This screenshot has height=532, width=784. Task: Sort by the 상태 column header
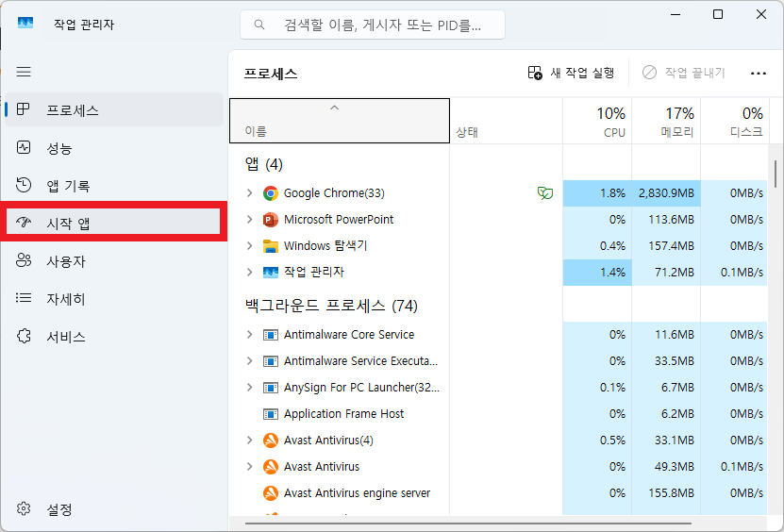(507, 121)
